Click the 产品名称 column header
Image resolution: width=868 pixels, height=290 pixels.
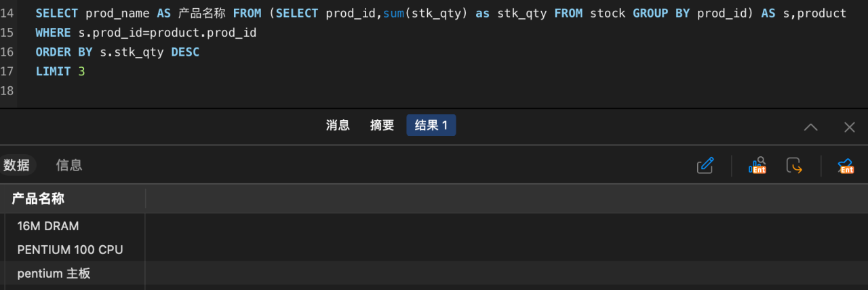point(73,199)
